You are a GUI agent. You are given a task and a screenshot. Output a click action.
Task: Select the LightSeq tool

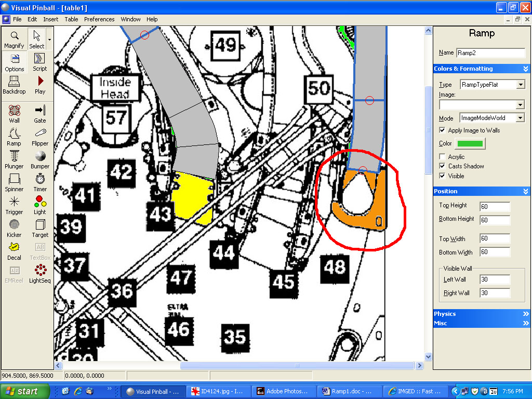pyautogui.click(x=40, y=274)
